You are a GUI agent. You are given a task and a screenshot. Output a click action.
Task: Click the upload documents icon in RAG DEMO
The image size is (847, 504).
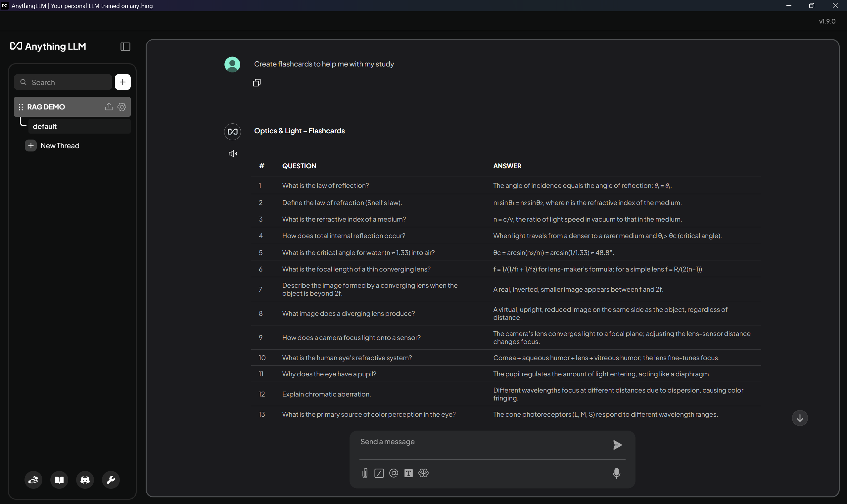point(109,106)
